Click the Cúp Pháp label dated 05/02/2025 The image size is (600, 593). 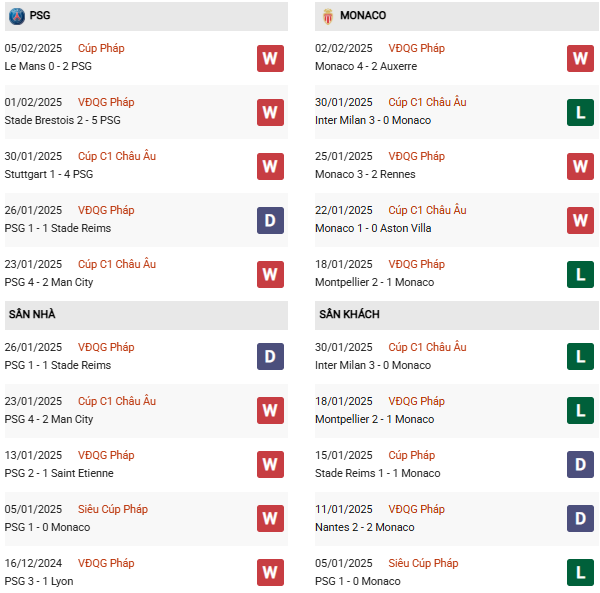click(x=102, y=48)
